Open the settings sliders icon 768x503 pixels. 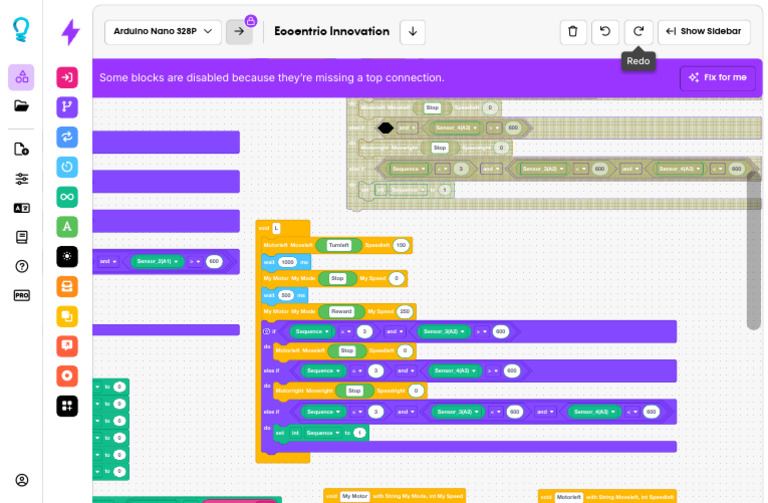click(21, 179)
